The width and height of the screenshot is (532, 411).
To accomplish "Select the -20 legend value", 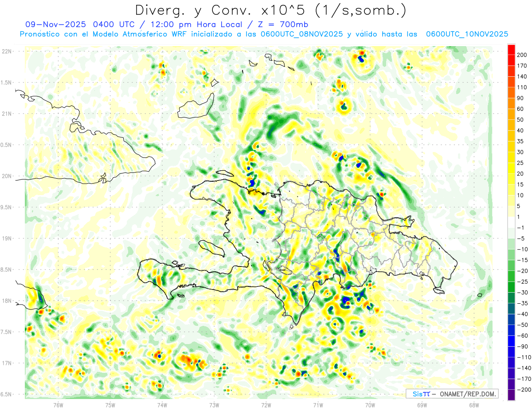I will [x=522, y=271].
